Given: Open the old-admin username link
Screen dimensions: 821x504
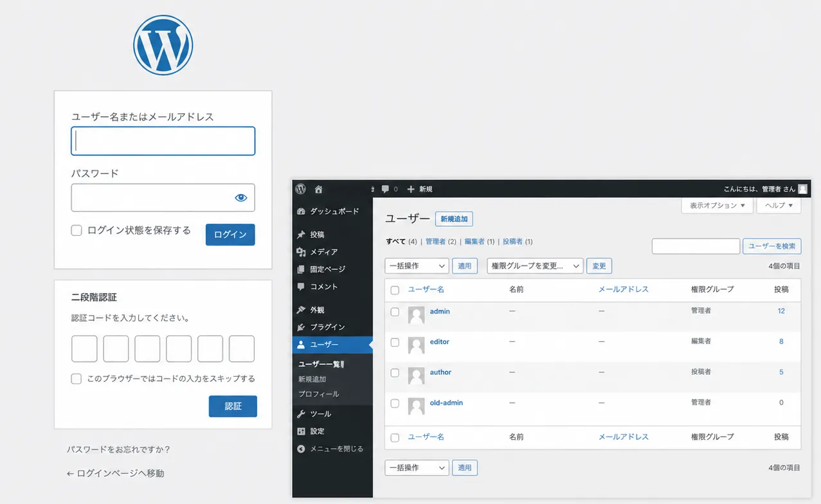Looking at the screenshot, I should click(446, 403).
